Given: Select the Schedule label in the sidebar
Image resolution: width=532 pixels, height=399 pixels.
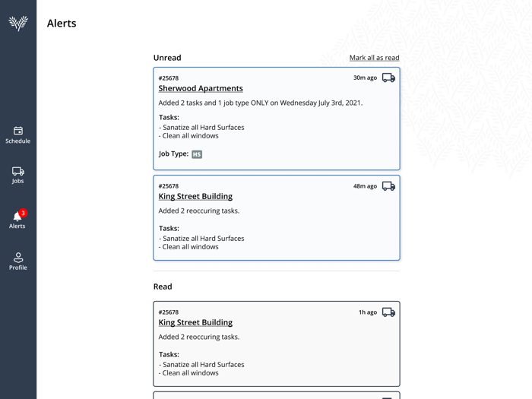Looking at the screenshot, I should tap(18, 141).
